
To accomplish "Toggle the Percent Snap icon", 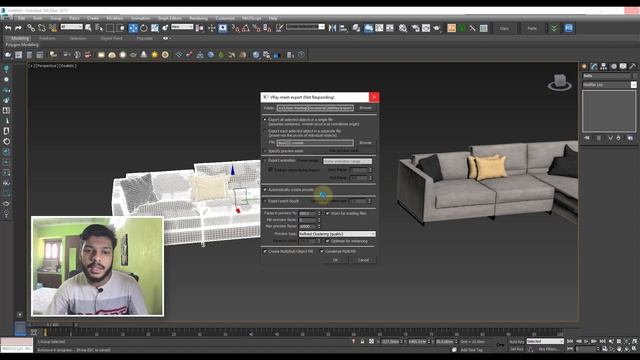I will (x=256, y=28).
